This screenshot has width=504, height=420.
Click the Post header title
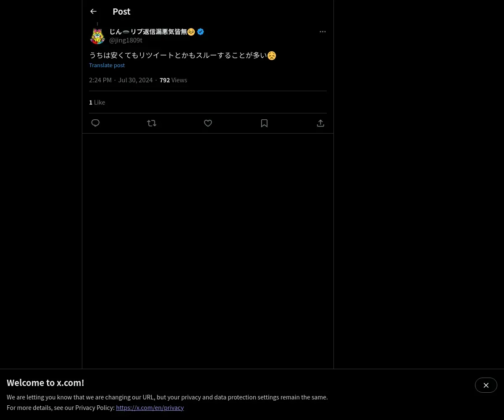121,11
